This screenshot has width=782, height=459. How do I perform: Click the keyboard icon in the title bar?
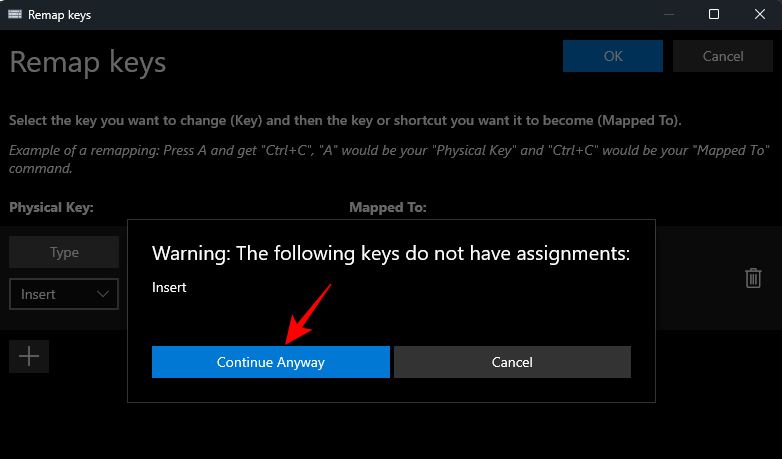pyautogui.click(x=14, y=15)
